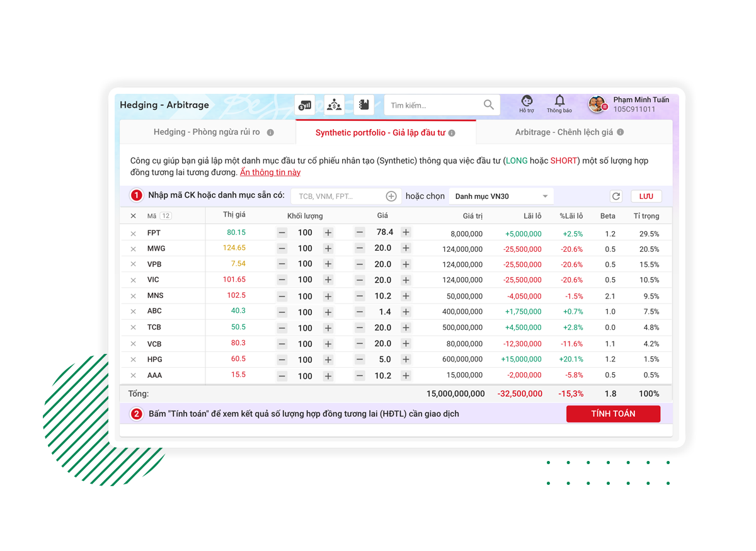Click info icon on Arbitrage tab

pyautogui.click(x=620, y=132)
